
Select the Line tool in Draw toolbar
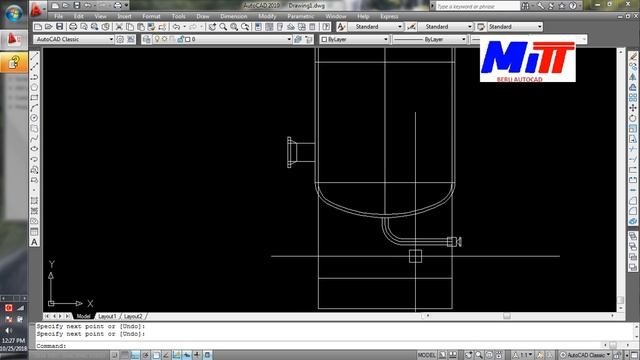coord(34,56)
